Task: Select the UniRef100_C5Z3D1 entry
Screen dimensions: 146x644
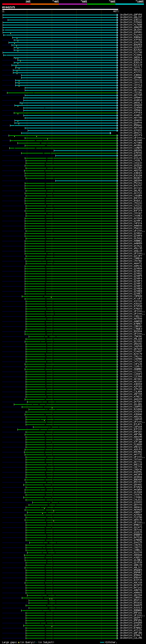Action: (131, 93)
